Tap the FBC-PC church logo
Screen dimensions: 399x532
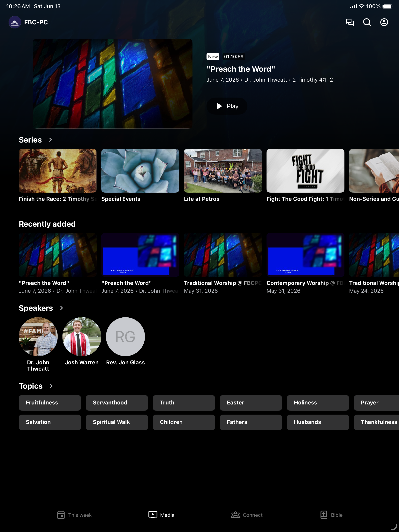(x=15, y=22)
